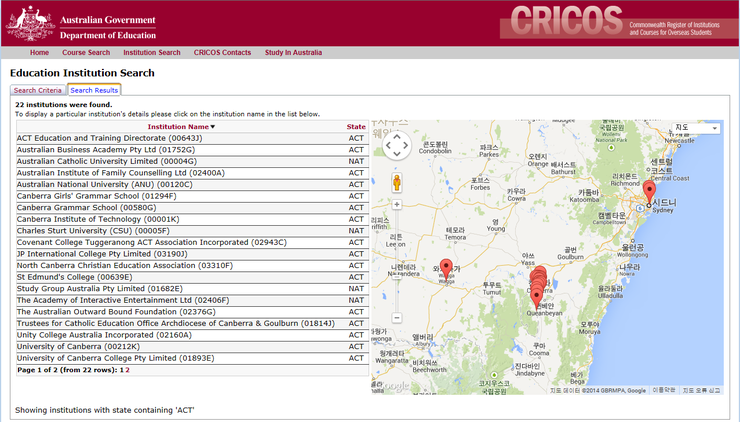Viewport: 740px width, 422px height.
Task: Click the map terms of use link
Action: (663, 390)
